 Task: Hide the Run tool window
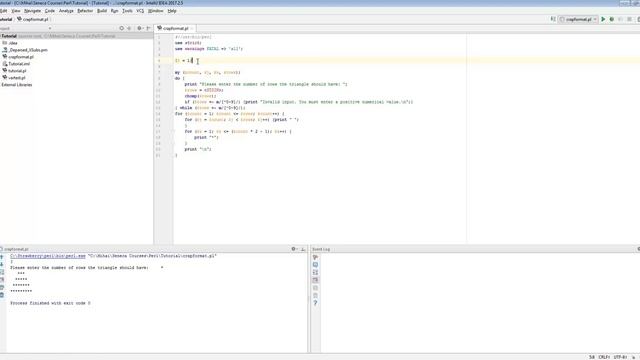pyautogui.click(x=303, y=249)
